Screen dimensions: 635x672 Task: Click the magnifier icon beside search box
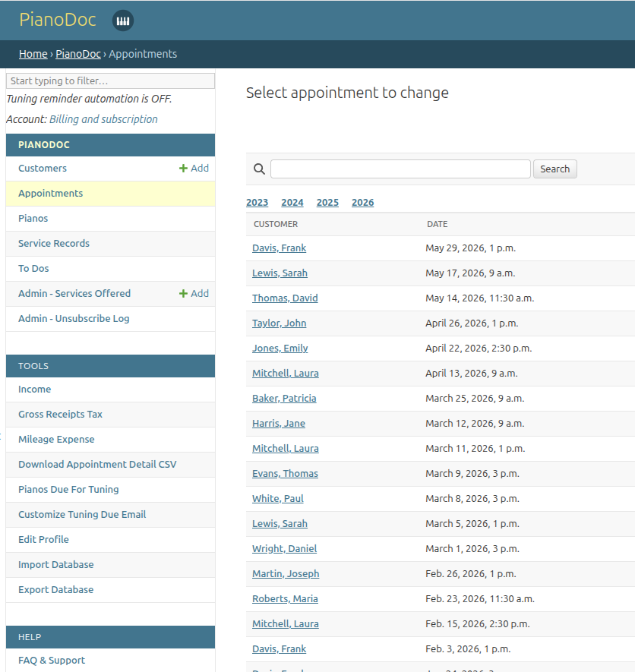(259, 169)
